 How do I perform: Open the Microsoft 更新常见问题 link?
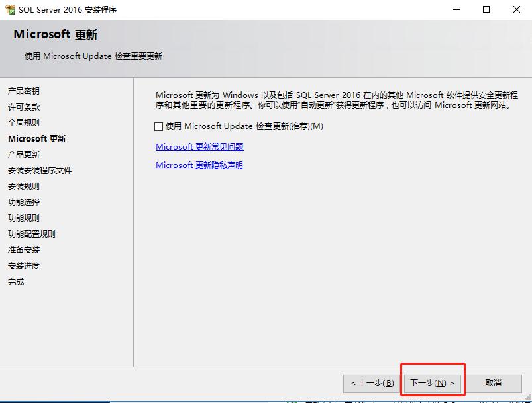[199, 147]
